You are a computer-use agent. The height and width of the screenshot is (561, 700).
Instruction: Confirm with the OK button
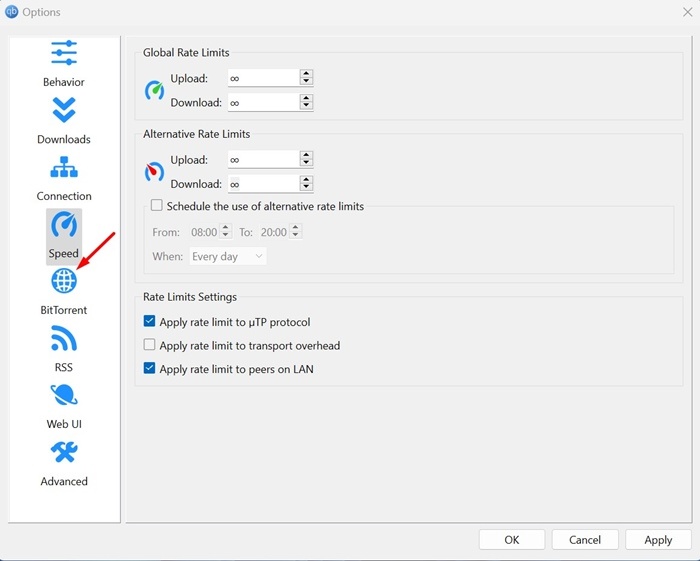[512, 540]
